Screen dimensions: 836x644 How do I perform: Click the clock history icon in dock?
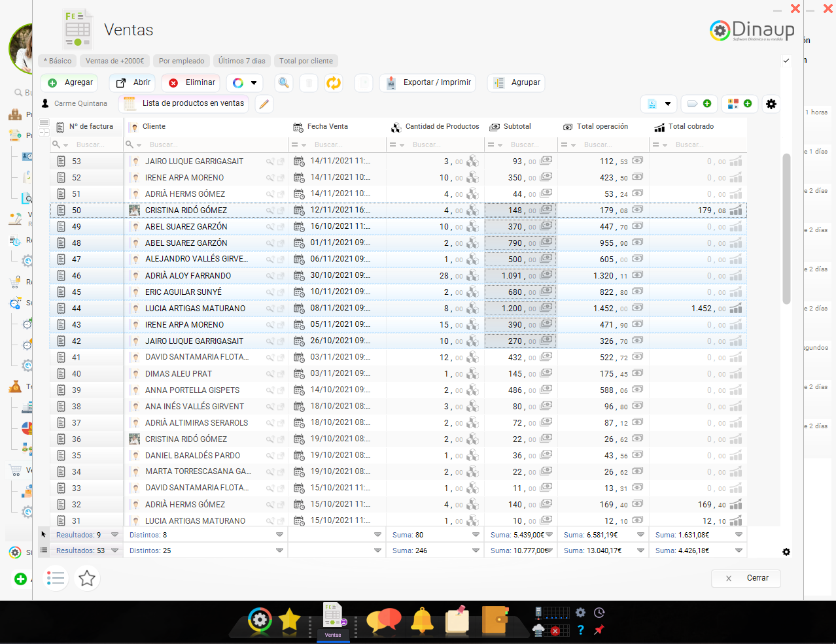[599, 613]
